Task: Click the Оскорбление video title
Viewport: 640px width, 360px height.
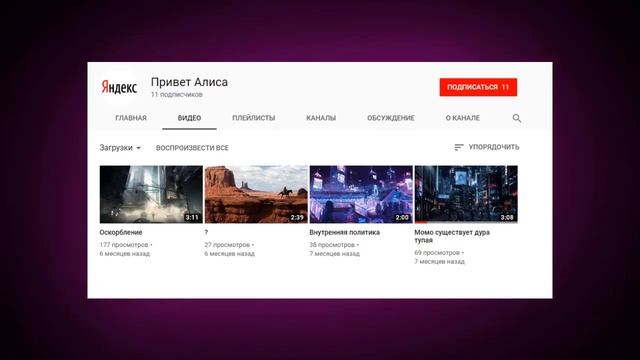Action: [121, 232]
